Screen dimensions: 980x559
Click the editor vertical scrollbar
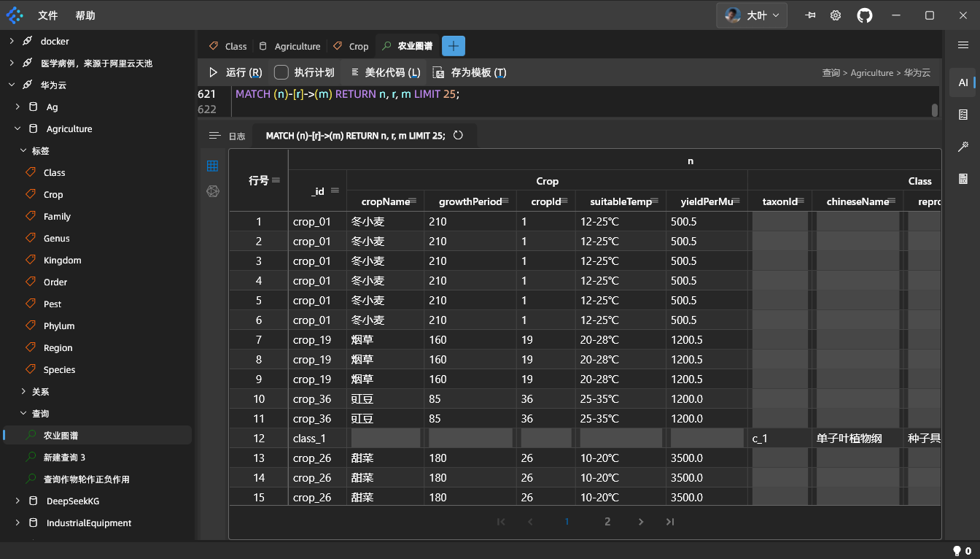[934, 109]
